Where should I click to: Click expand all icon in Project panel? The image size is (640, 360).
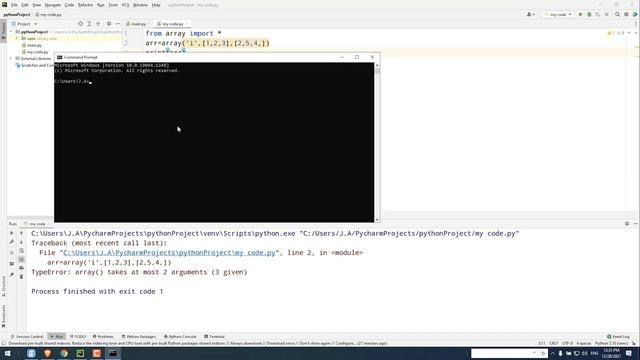pyautogui.click(x=89, y=24)
